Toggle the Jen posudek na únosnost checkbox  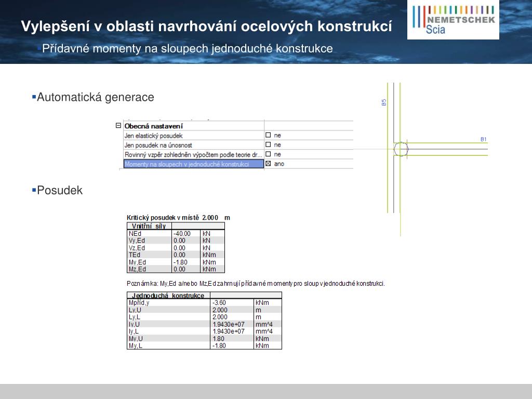[268, 144]
